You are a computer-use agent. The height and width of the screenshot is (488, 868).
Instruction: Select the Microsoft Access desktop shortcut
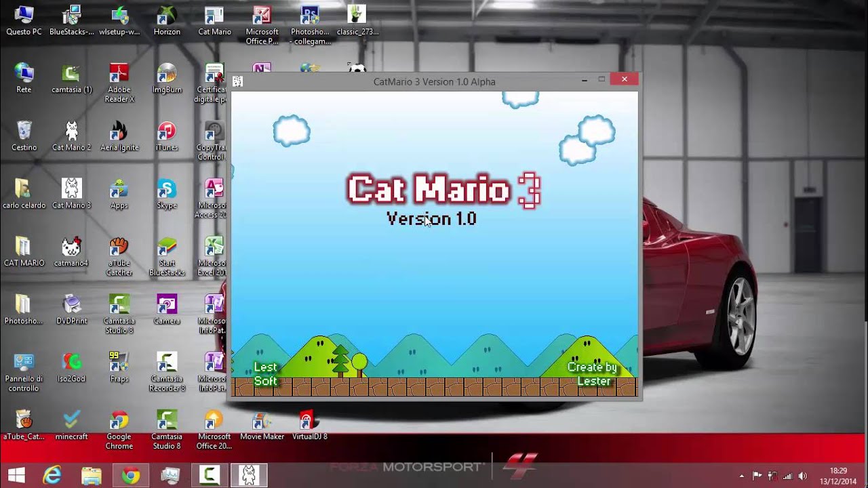click(212, 198)
